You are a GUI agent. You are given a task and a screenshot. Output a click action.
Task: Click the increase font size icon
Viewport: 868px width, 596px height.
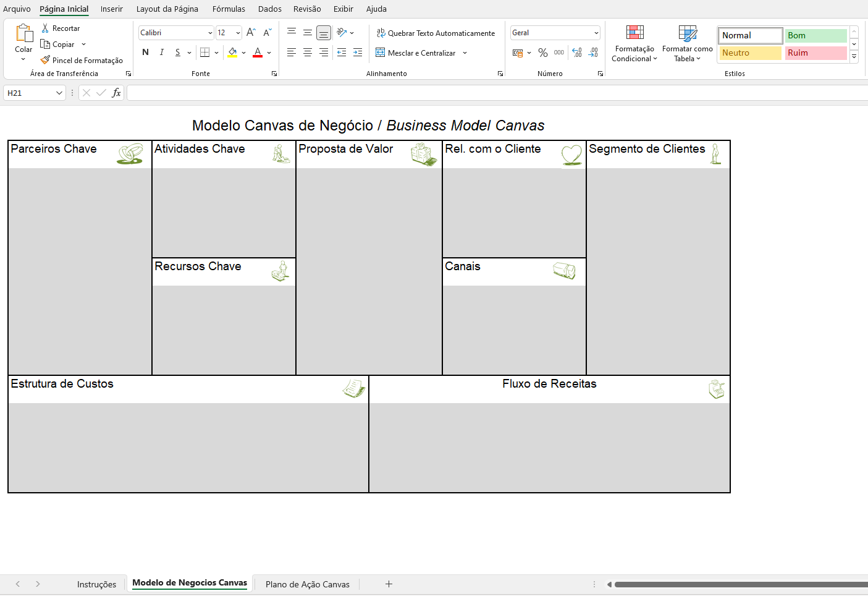coord(251,33)
